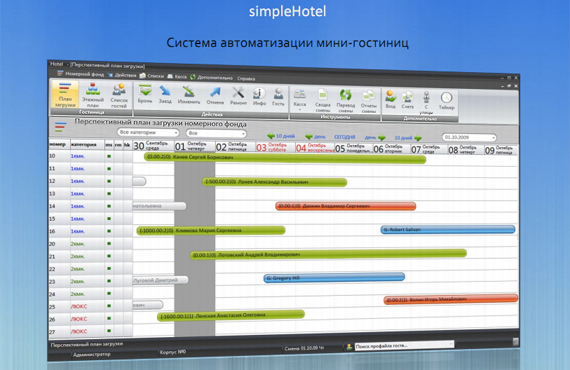Viewport: 570px width, 370px height.
Task: Open the Справка menu
Action: click(x=246, y=78)
